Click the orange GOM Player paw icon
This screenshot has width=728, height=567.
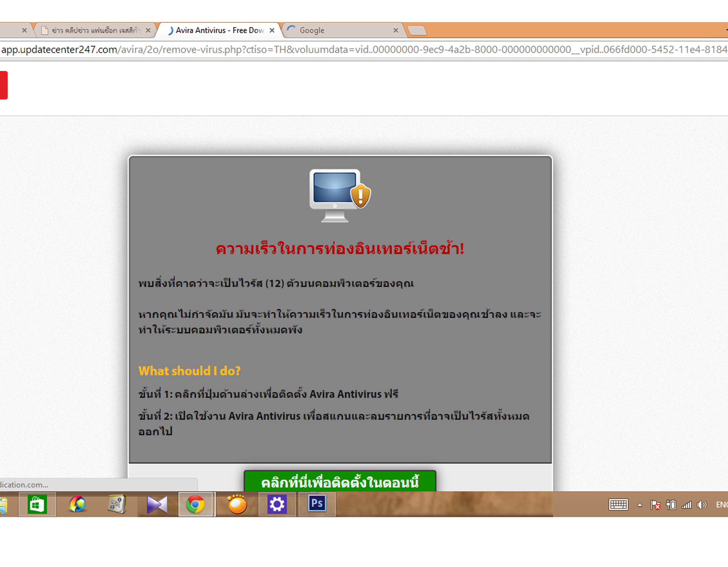237,505
